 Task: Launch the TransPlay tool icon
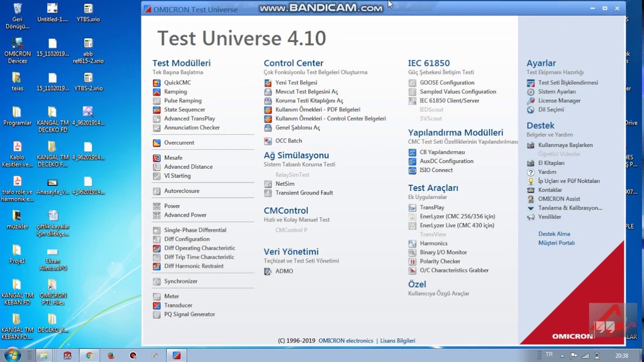click(412, 208)
